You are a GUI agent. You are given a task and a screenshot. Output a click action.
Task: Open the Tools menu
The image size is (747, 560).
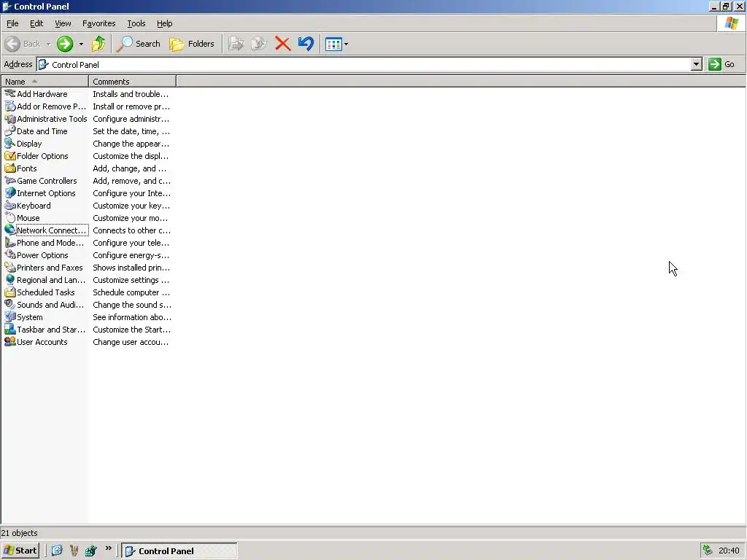pos(136,23)
